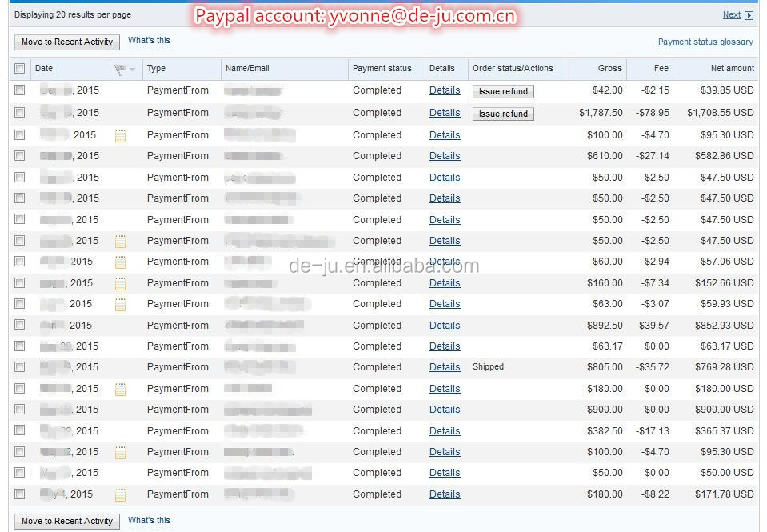The height and width of the screenshot is (532, 767).
Task: Click the top Move to Recent Activity button
Action: [x=67, y=42]
